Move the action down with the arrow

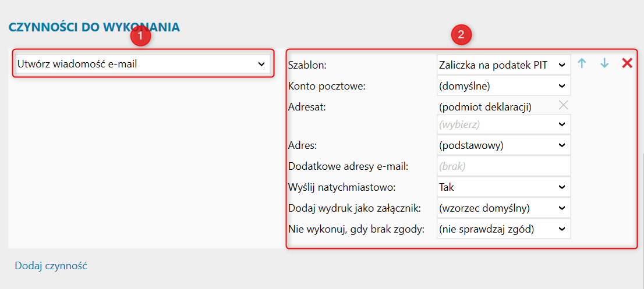coord(604,63)
